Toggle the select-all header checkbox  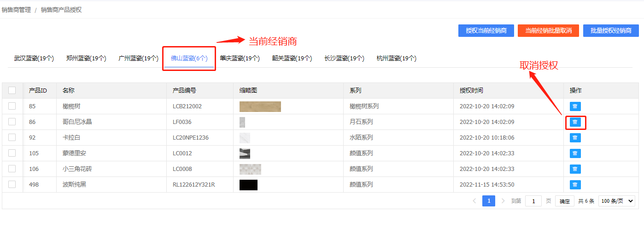tap(12, 90)
